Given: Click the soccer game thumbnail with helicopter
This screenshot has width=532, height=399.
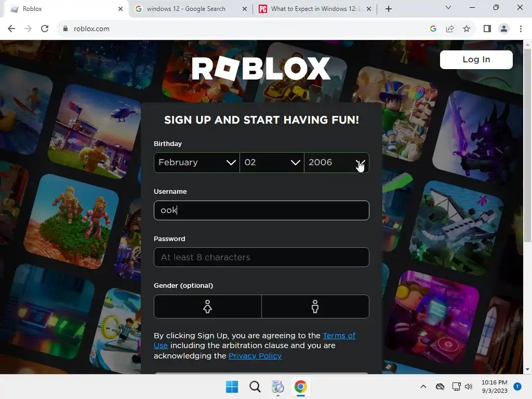Looking at the screenshot, I should (94, 130).
